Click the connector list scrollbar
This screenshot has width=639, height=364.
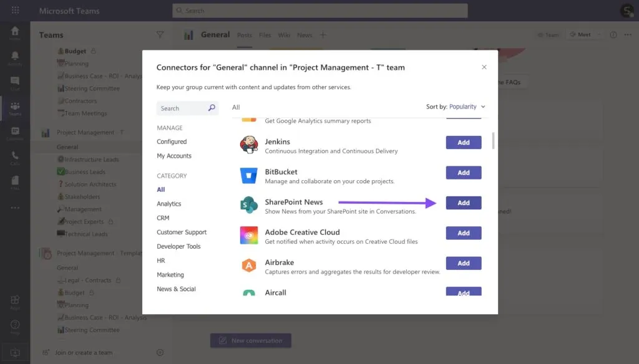[x=493, y=140]
